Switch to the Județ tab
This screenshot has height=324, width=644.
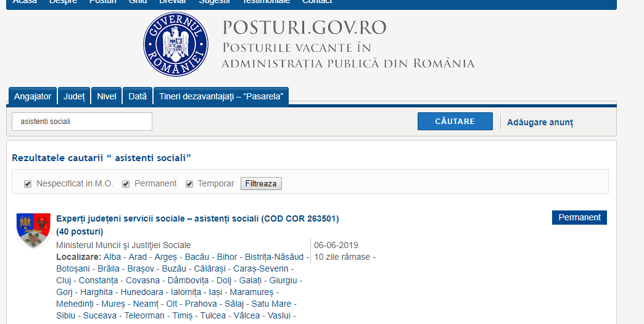(x=74, y=96)
